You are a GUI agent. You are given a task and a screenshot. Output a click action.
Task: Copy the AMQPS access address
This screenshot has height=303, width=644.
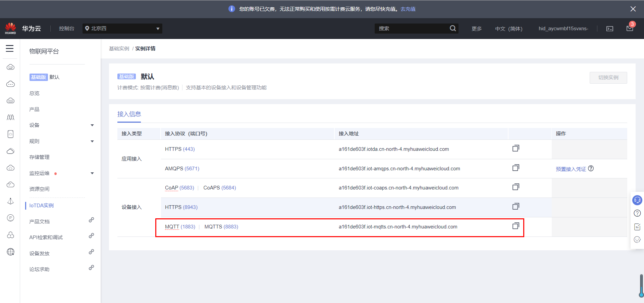click(x=516, y=168)
